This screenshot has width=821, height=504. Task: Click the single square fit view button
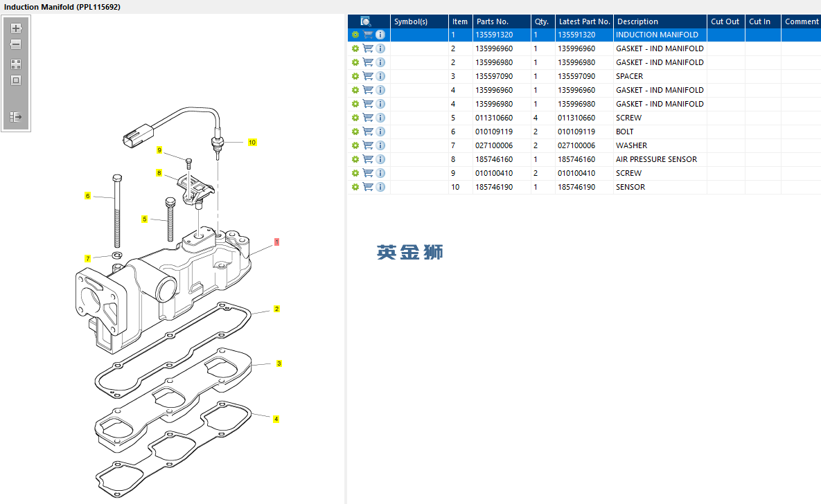16,80
